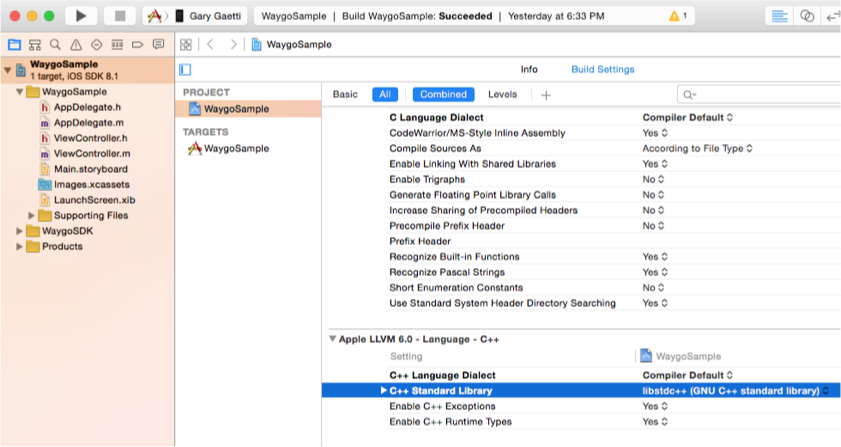Collapse the WaygoSample project root
This screenshot has width=841, height=447.
8,70
